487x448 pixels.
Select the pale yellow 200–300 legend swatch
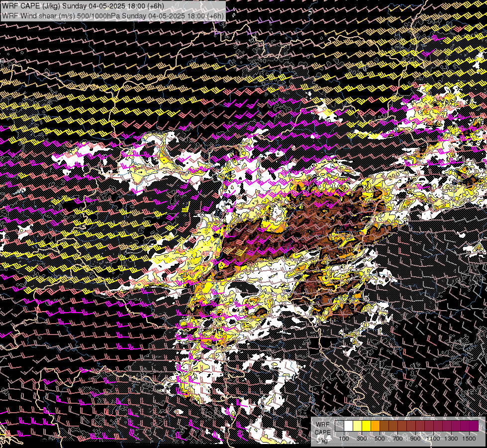tap(358, 426)
